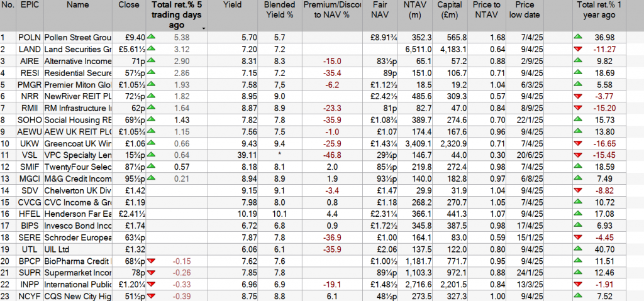
Task: Click the Close column header
Action: click(128, 15)
